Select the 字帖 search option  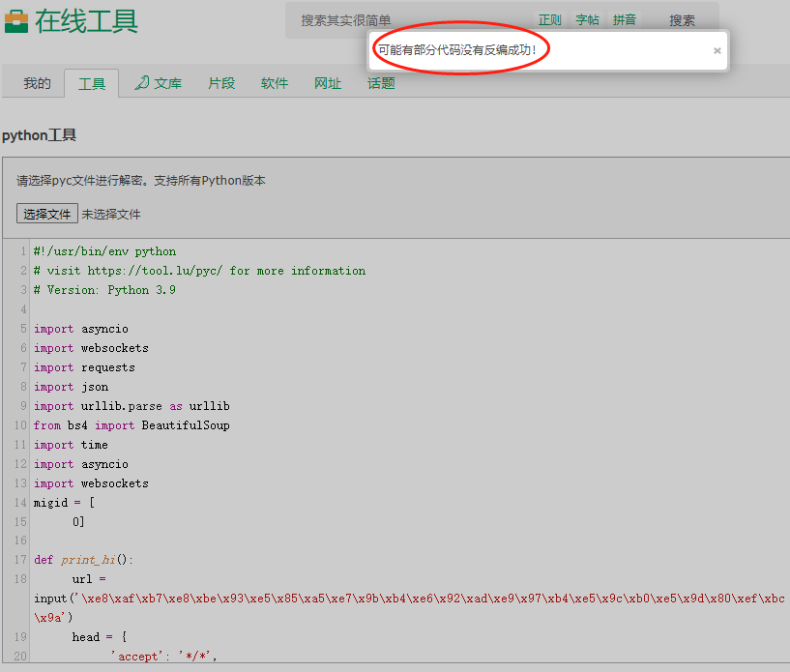pyautogui.click(x=587, y=20)
